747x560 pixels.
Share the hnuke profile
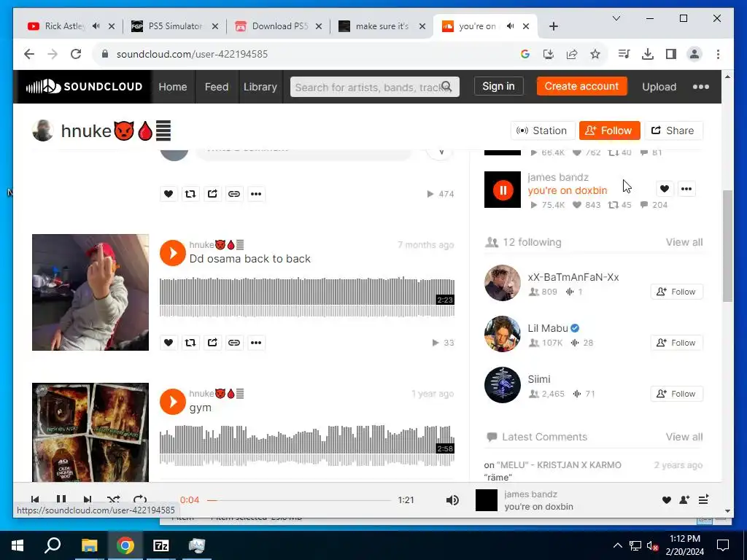coord(673,131)
